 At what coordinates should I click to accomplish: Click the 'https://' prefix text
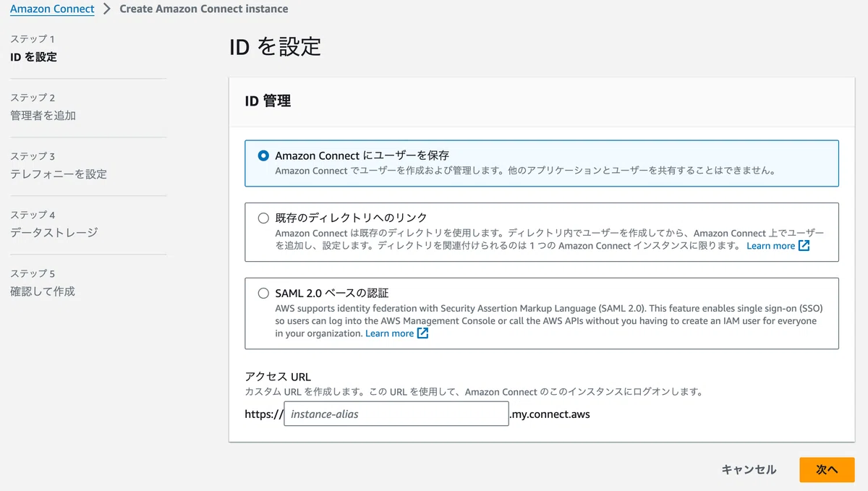[264, 414]
